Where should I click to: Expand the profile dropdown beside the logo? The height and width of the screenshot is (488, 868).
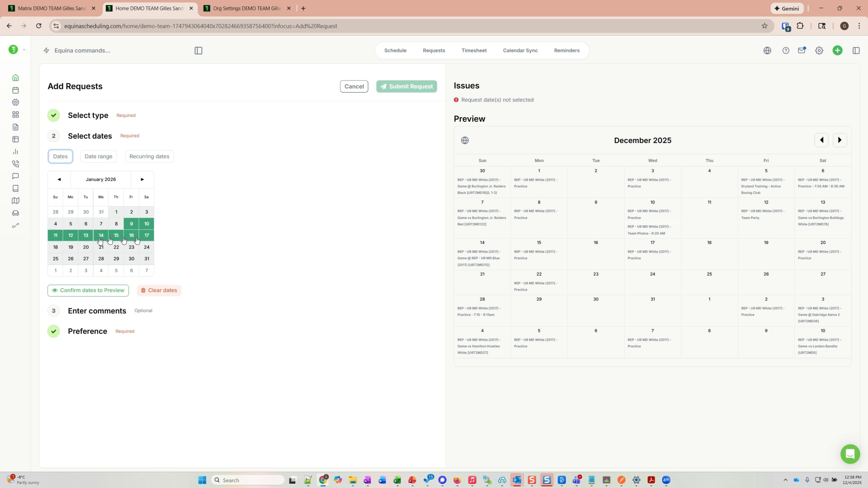click(24, 49)
